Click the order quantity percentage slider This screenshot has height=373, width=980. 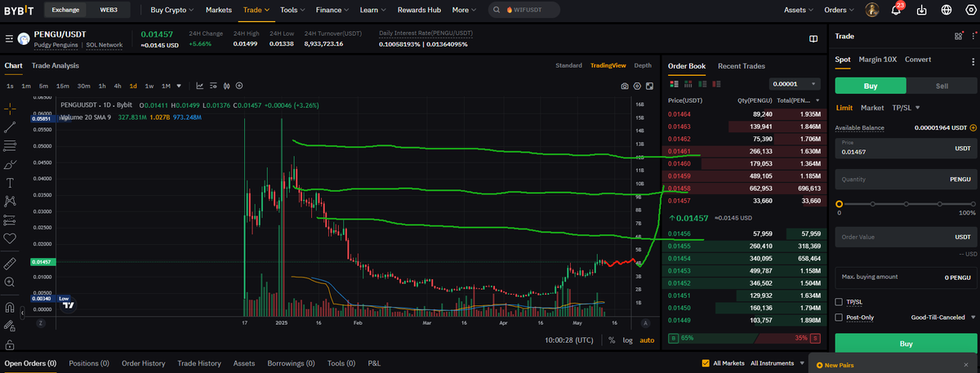906,204
